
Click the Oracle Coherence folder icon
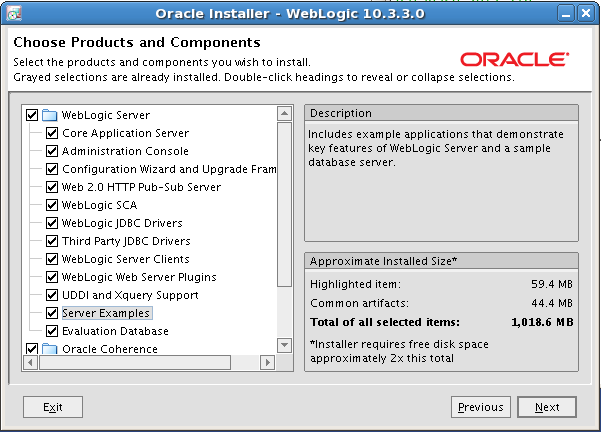click(49, 349)
